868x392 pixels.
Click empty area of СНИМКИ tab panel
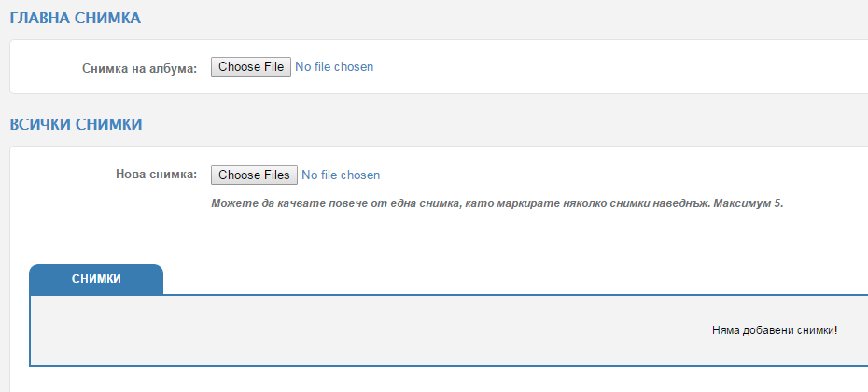coord(332,330)
